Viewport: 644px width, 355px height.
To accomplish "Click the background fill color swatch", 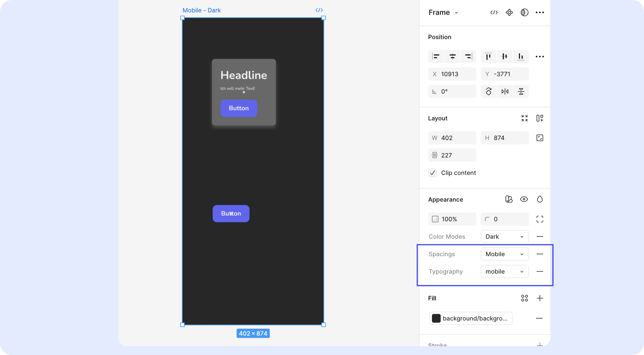I will point(436,318).
